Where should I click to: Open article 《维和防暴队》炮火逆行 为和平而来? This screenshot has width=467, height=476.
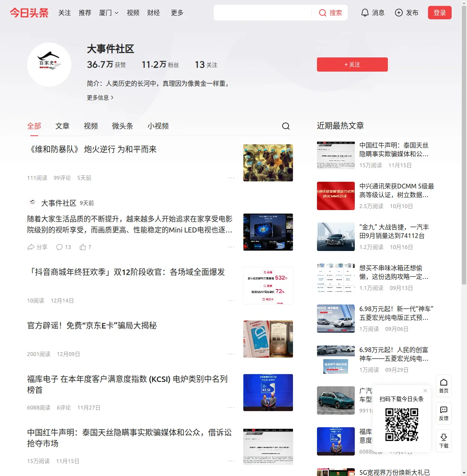(x=92, y=149)
